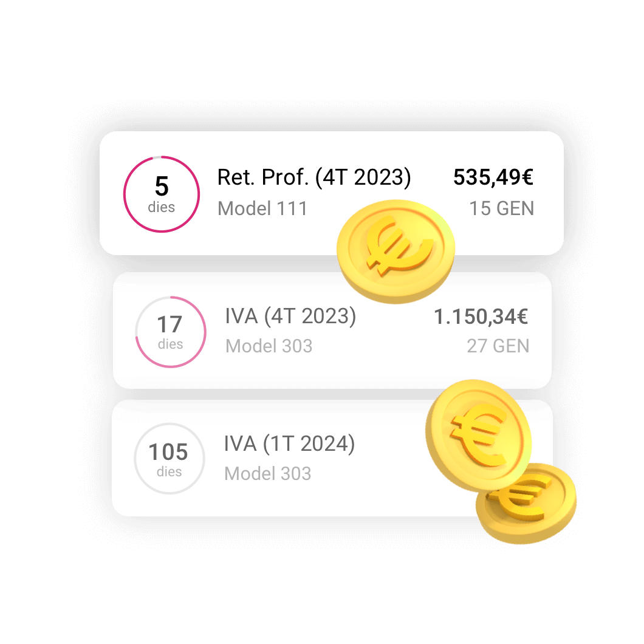Click the 17 dies countdown circle
The image size is (644, 644).
coord(171,332)
